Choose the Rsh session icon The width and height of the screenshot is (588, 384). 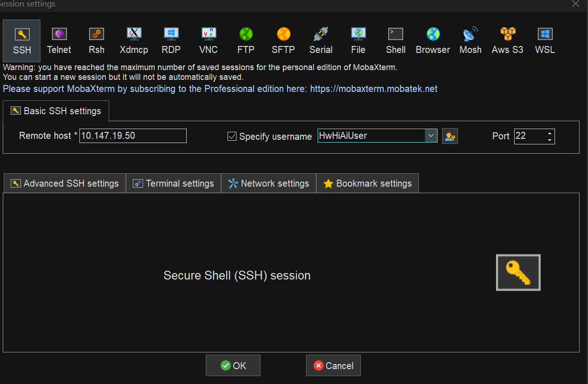pos(97,40)
